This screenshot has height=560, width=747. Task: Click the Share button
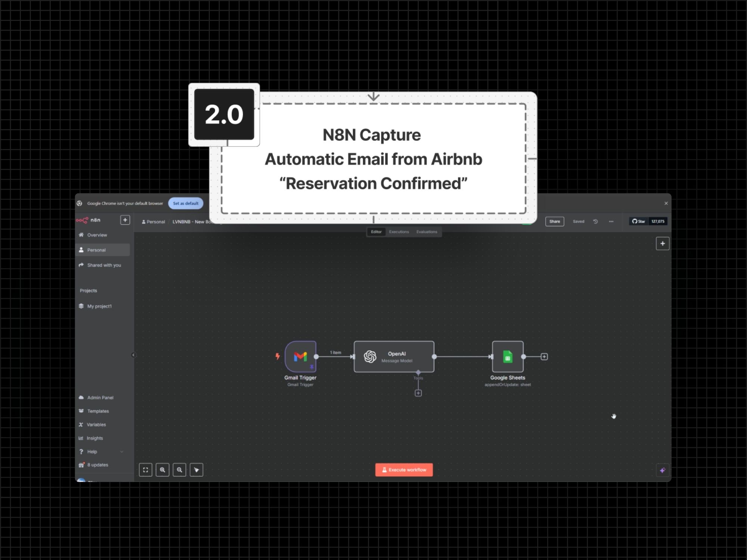pyautogui.click(x=554, y=221)
